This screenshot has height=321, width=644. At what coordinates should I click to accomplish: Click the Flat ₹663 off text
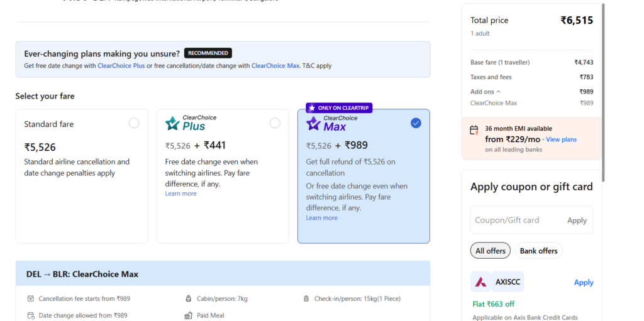click(493, 304)
